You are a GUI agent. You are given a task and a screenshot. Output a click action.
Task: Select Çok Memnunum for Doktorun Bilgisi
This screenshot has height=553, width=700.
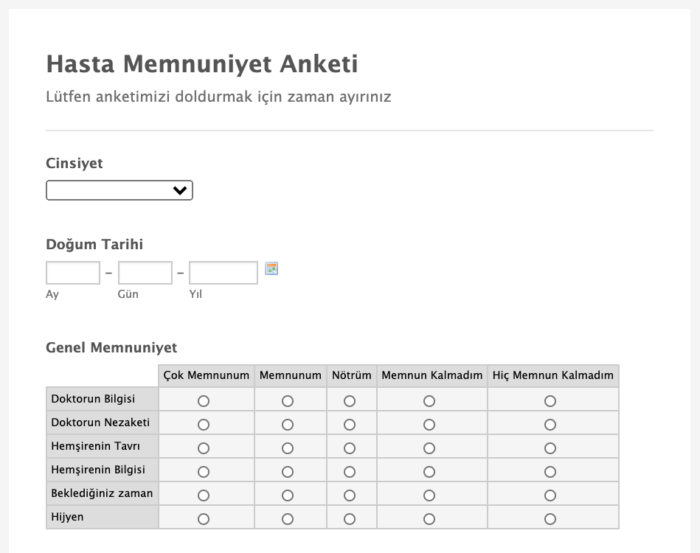point(204,400)
